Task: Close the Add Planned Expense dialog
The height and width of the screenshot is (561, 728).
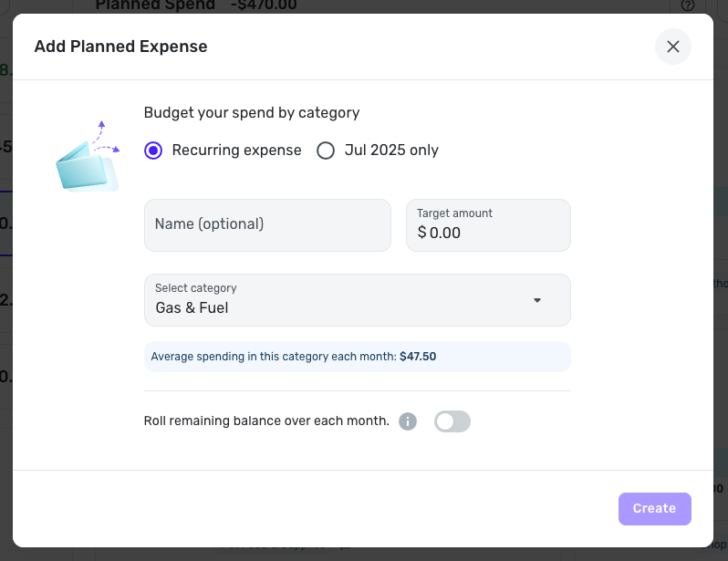Action: pos(673,47)
